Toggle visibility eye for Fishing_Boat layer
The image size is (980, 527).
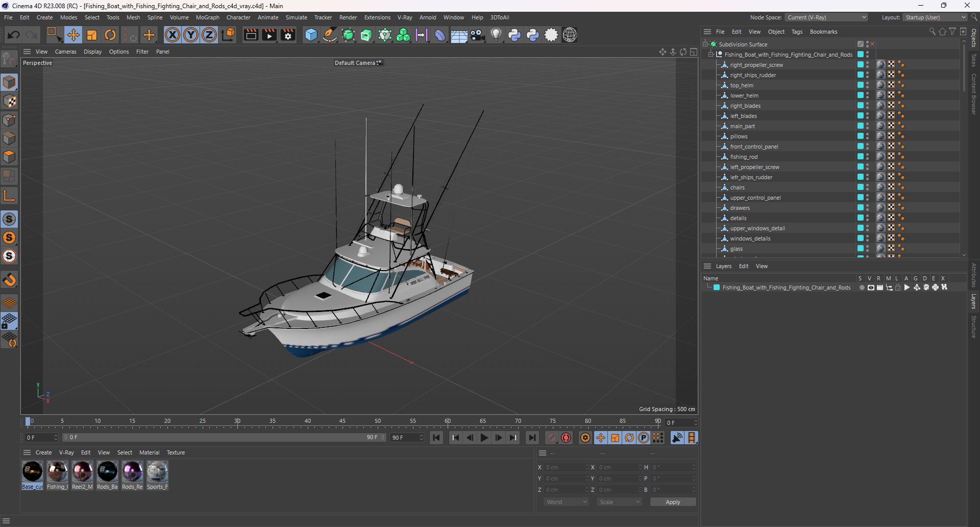(871, 288)
